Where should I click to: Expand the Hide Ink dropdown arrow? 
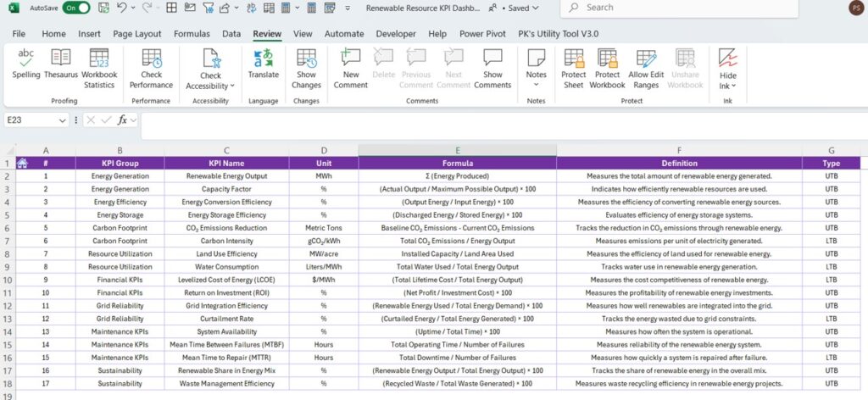(x=733, y=86)
